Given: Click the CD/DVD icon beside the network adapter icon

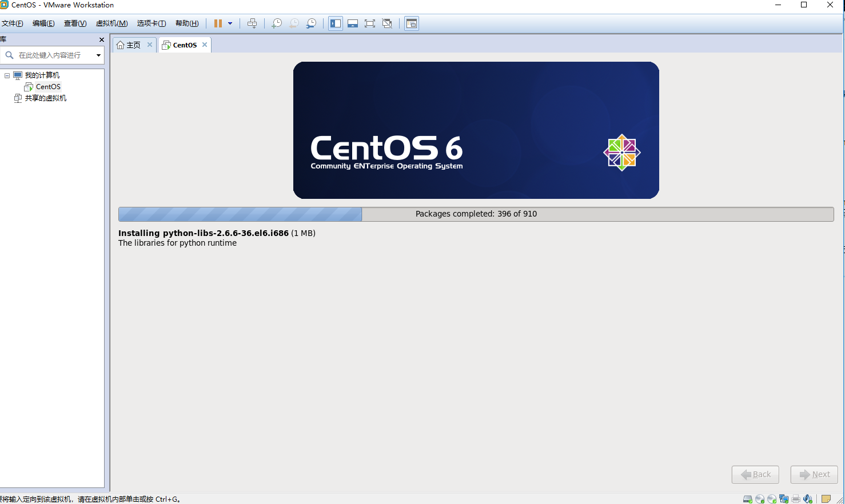Looking at the screenshot, I should [772, 499].
